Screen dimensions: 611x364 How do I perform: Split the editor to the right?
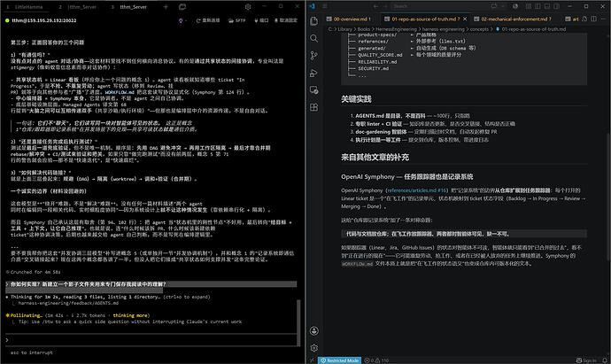tap(593, 19)
